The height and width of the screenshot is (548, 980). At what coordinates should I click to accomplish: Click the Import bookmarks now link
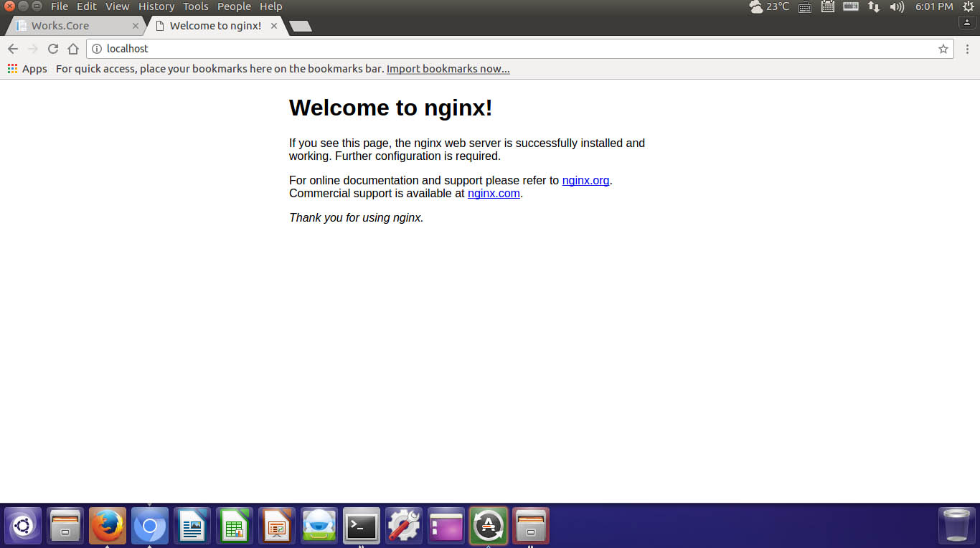pyautogui.click(x=448, y=69)
